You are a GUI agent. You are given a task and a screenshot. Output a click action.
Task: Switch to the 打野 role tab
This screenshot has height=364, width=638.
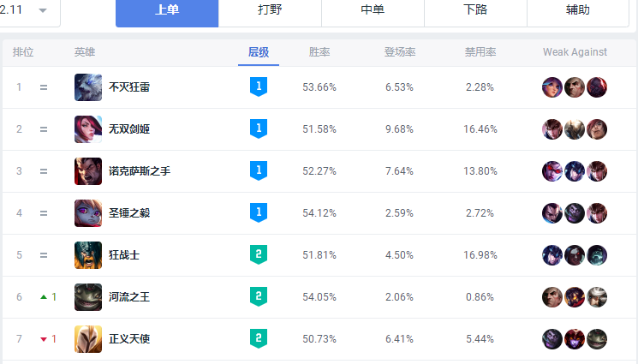click(x=270, y=11)
